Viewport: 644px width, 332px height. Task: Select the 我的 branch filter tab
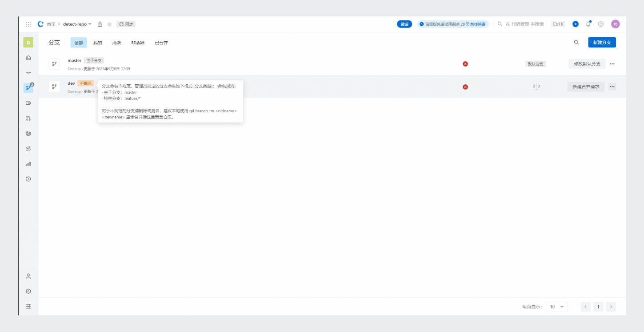[97, 43]
